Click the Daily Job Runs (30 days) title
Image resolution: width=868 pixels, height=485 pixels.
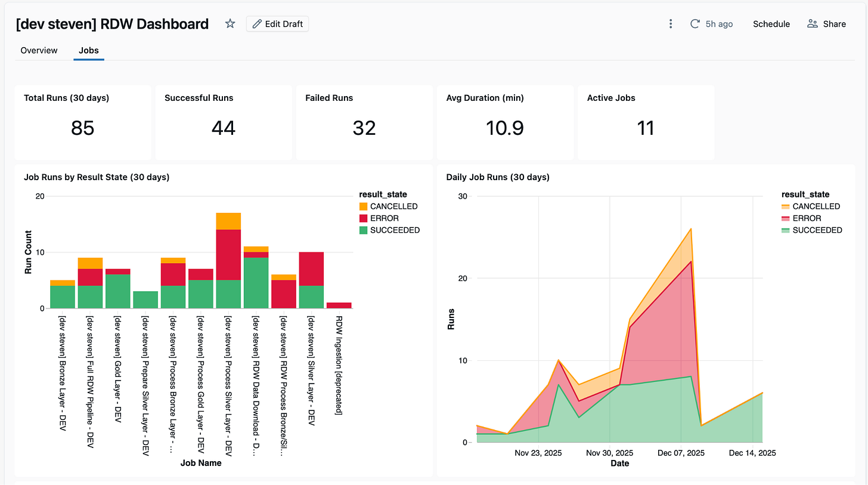[x=498, y=177]
